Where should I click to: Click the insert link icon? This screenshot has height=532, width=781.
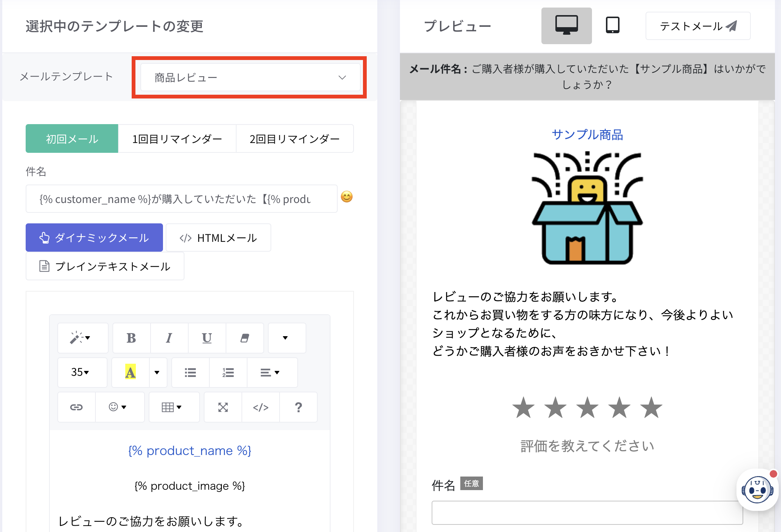point(77,407)
